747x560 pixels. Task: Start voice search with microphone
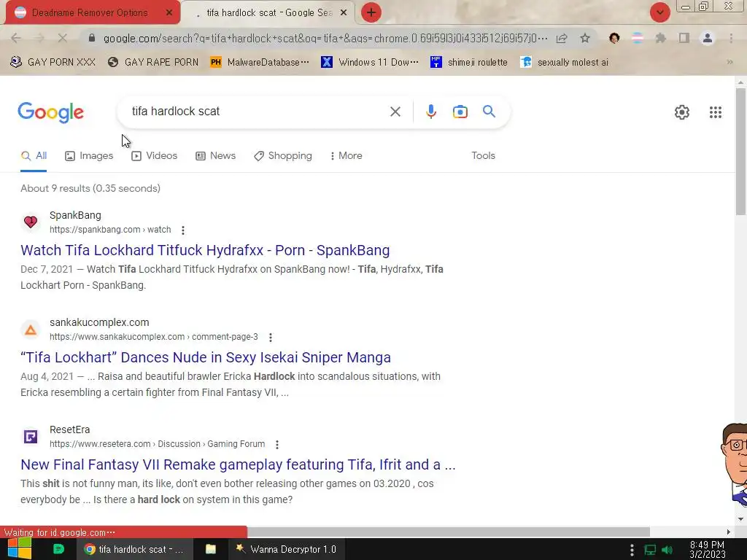430,112
